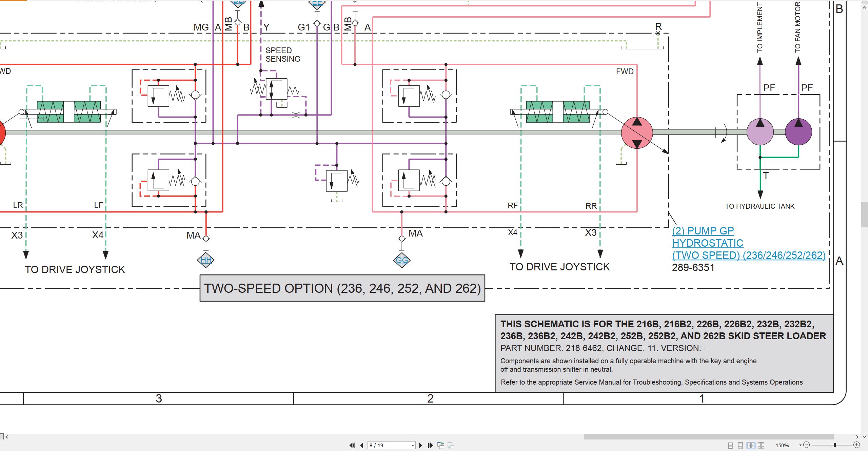Click the part number 289-6351 text
The width and height of the screenshot is (868, 451).
693,268
